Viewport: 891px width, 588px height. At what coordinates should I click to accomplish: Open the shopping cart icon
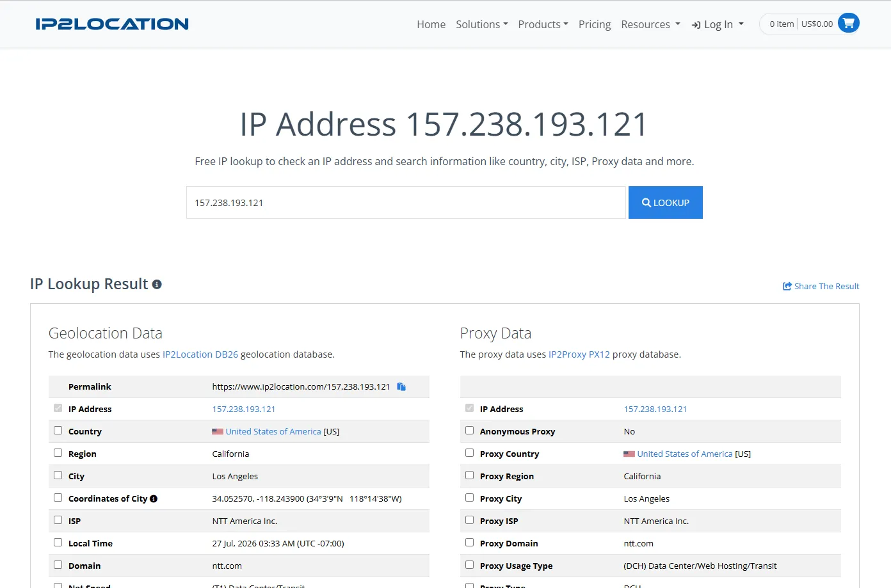coord(849,24)
